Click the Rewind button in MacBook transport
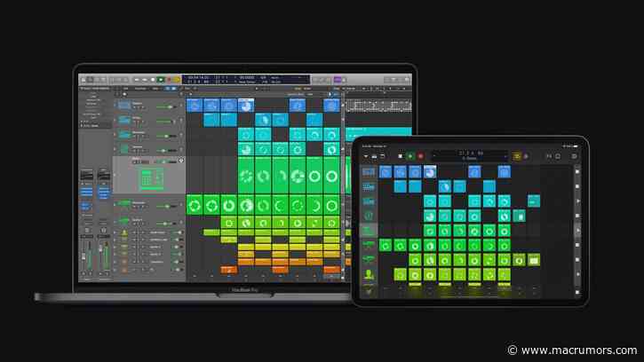This screenshot has width=644, height=362. [137, 80]
